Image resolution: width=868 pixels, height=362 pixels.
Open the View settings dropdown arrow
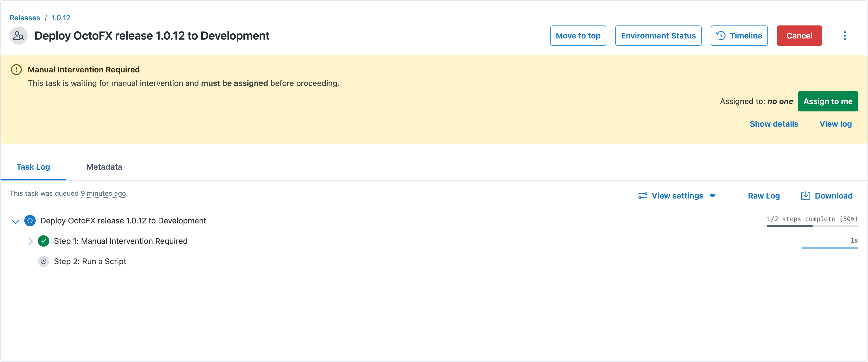712,196
